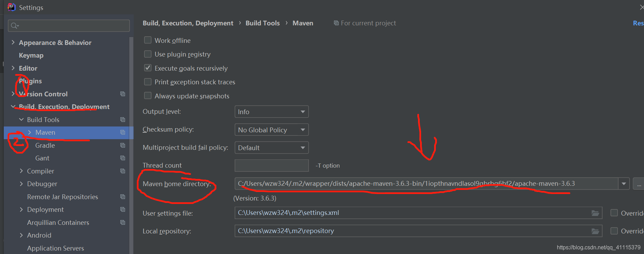The width and height of the screenshot is (644, 254).
Task: Select Keymap in settings tree
Action: point(31,56)
